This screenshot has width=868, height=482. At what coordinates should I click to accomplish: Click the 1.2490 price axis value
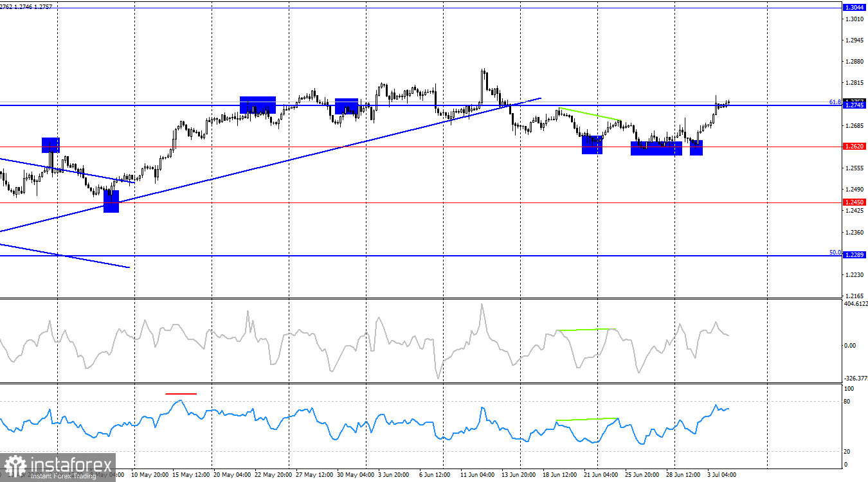pyautogui.click(x=854, y=189)
